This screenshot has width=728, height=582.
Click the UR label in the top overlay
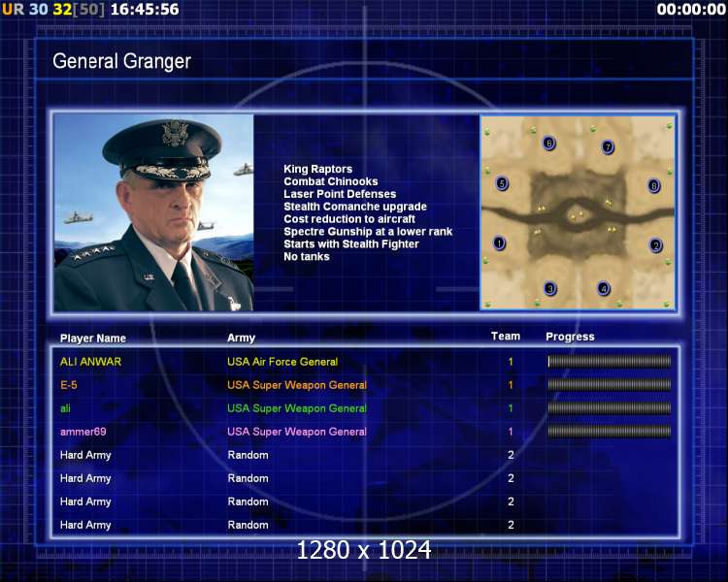click(x=13, y=9)
